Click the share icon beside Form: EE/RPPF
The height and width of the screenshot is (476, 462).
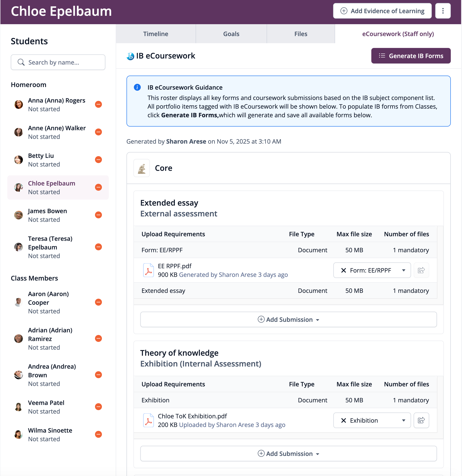point(421,270)
